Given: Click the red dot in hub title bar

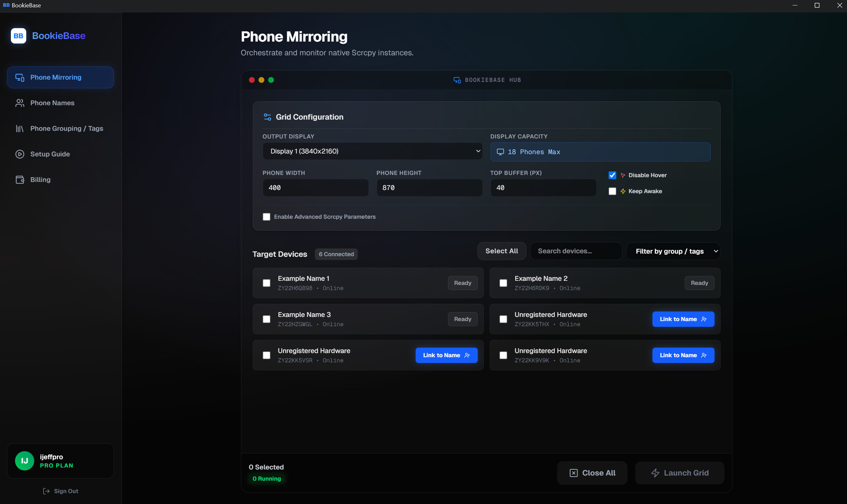Looking at the screenshot, I should click(x=252, y=80).
